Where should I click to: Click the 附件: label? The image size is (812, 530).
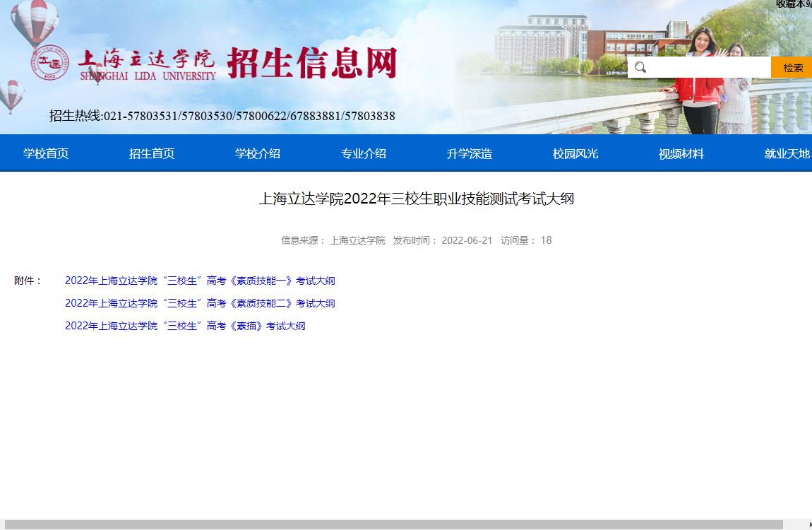tap(28, 281)
